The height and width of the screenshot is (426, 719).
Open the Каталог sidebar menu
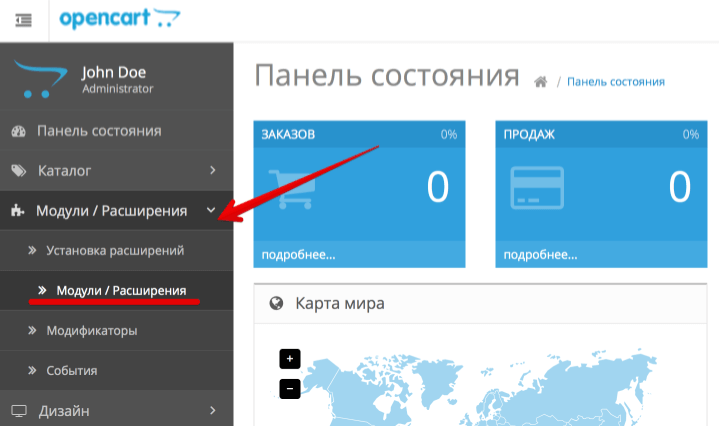tap(116, 171)
